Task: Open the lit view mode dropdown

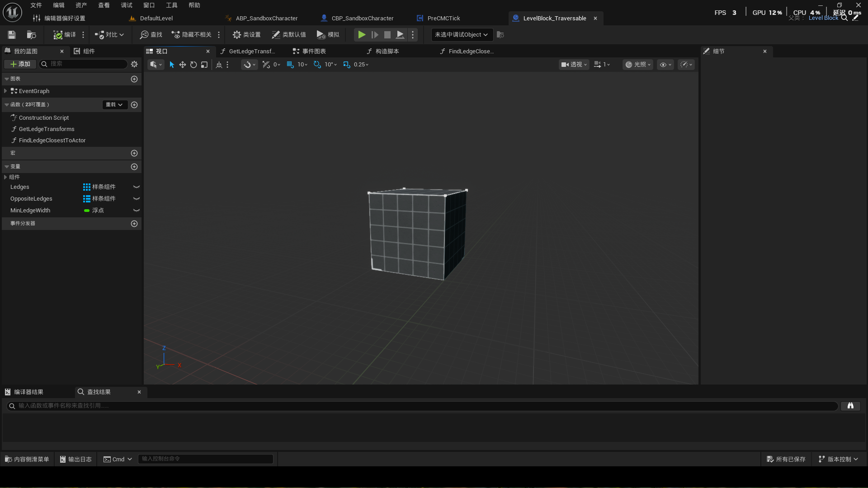Action: point(638,65)
